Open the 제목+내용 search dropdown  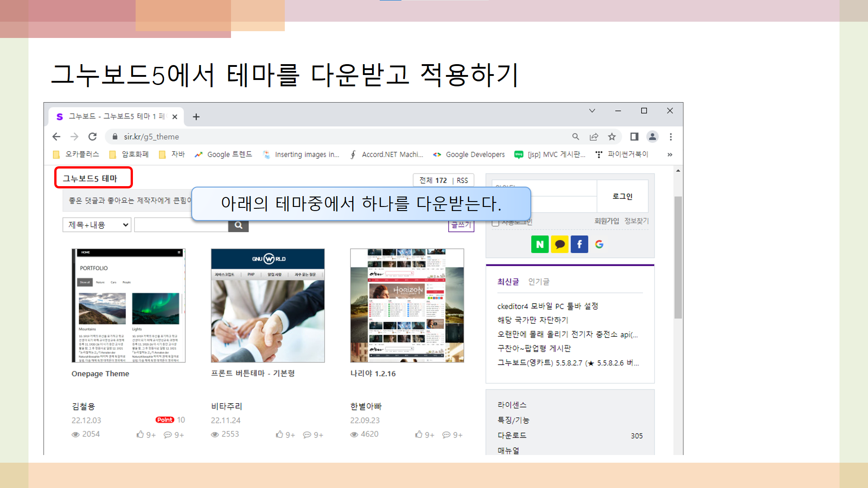coord(97,225)
